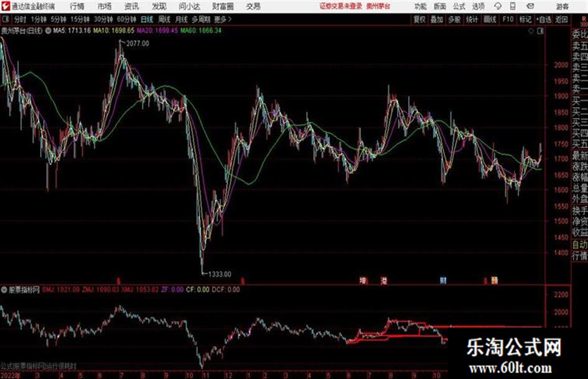This screenshot has height=379, width=588.
Task: Click the 2077.00 high price label
Action: (x=138, y=44)
